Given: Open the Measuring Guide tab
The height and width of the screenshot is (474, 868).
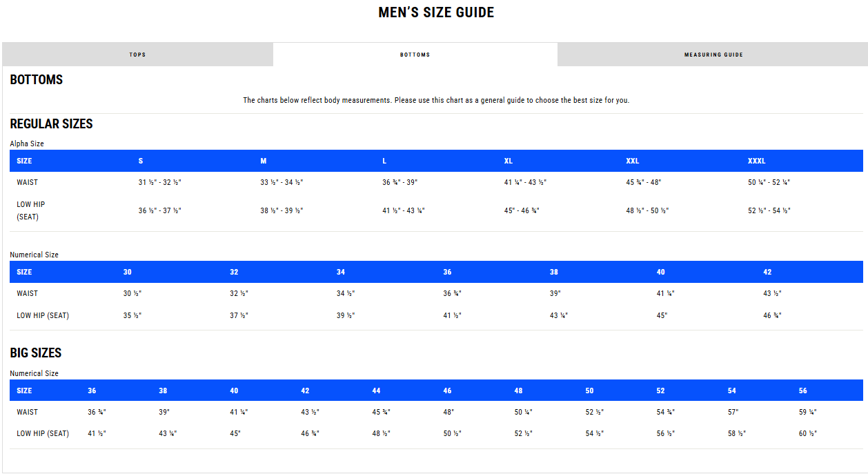Looking at the screenshot, I should pos(713,55).
